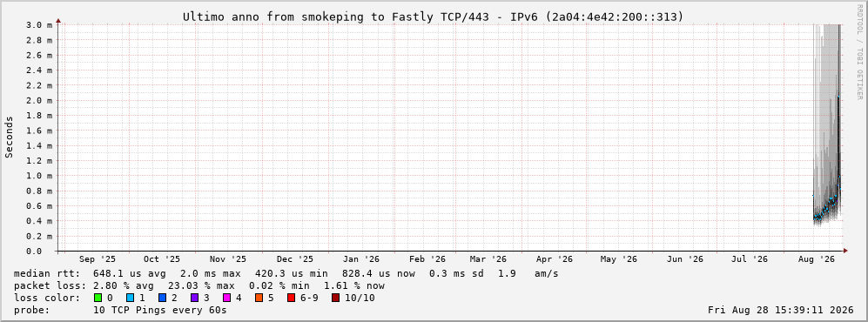Click the magenta loss color 4 swatch

227,299
